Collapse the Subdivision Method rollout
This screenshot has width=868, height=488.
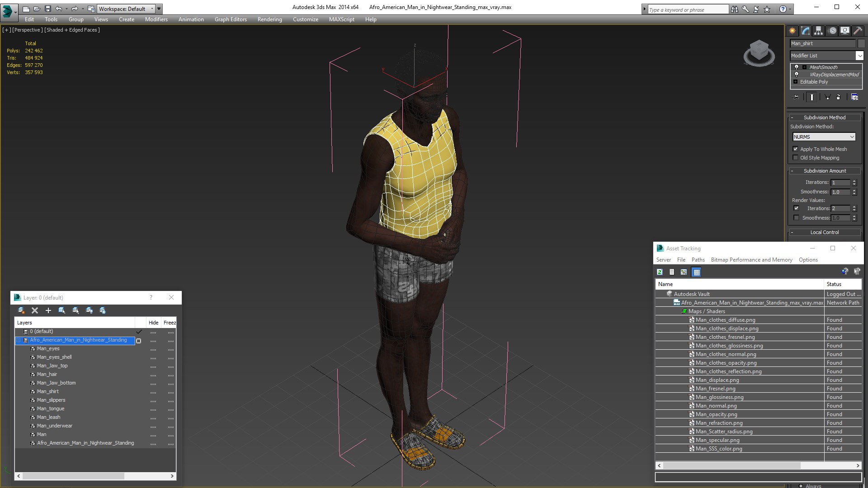pos(825,117)
